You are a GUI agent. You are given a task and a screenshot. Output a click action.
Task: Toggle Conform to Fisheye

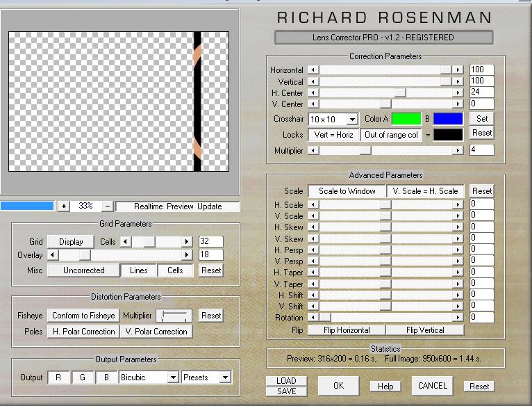pyautogui.click(x=83, y=316)
